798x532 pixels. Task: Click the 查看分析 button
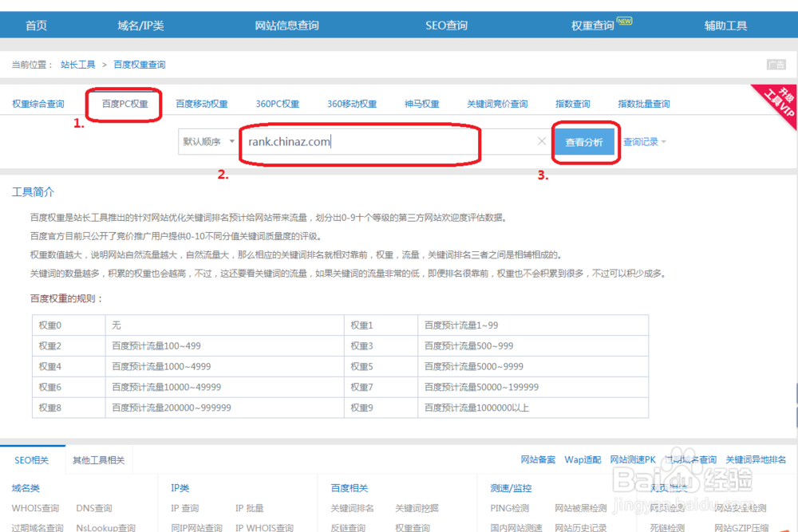(x=584, y=142)
